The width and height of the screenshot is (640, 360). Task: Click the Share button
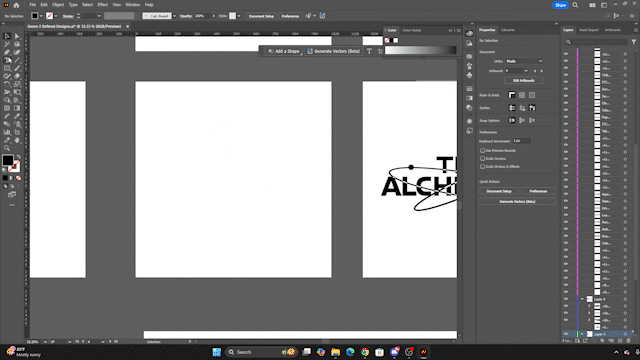point(560,5)
